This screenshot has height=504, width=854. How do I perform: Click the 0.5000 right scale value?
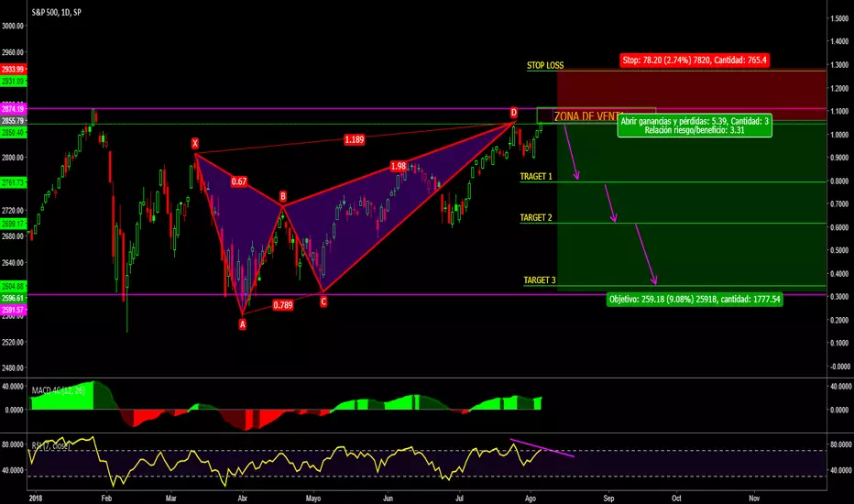[x=839, y=251]
